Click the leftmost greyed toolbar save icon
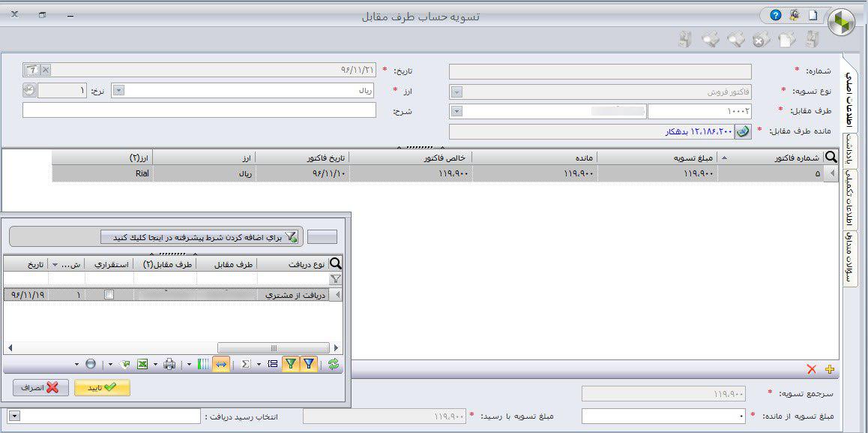This screenshot has width=868, height=433. tap(685, 39)
